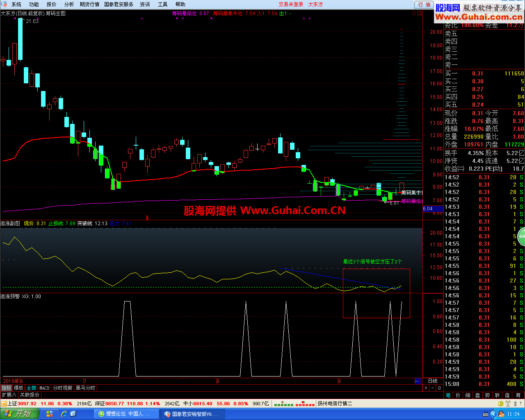The height and width of the screenshot is (420, 525).
Task: Click the yellow icon left of 上证
Action: pos(3,404)
